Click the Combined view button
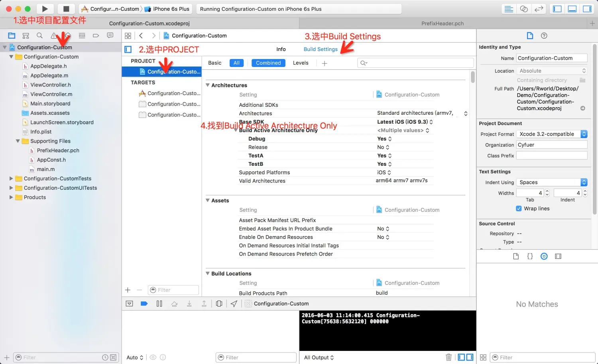 tap(268, 63)
